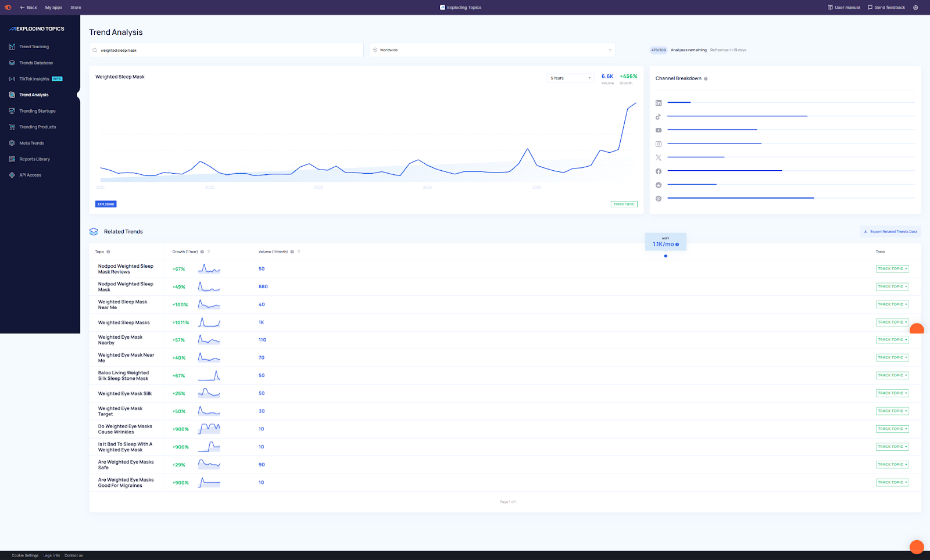The image size is (930, 560).
Task: Open the 5 Years timeframe dropdown
Action: tap(570, 78)
